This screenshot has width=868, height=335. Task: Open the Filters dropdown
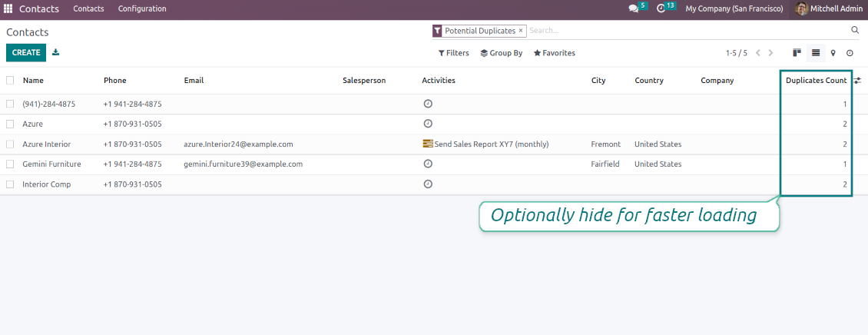453,53
